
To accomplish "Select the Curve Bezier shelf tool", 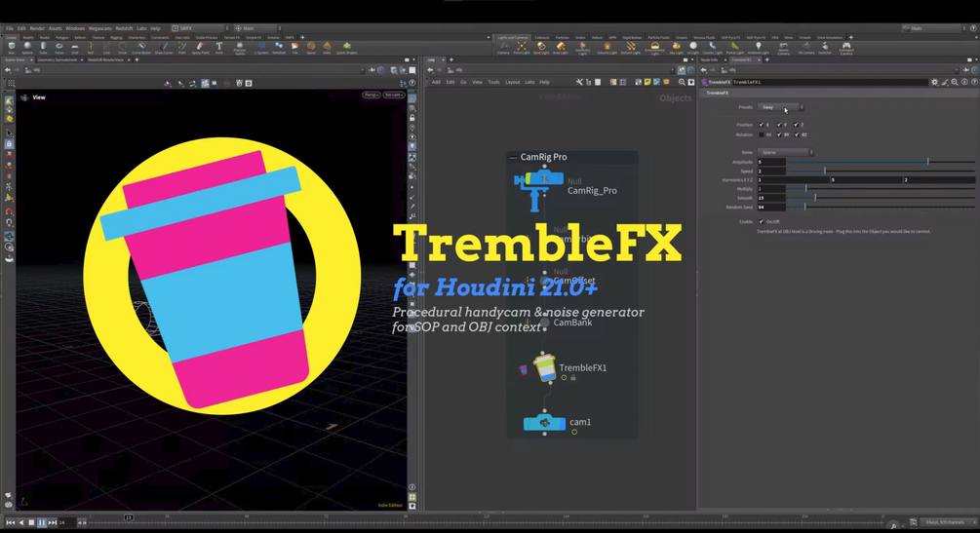I will pos(141,48).
